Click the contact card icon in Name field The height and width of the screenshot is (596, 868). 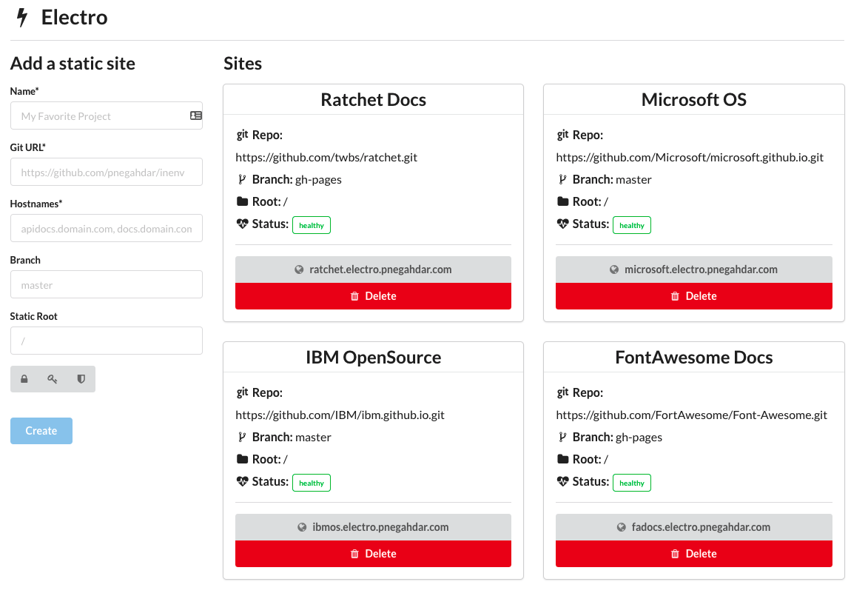(196, 115)
